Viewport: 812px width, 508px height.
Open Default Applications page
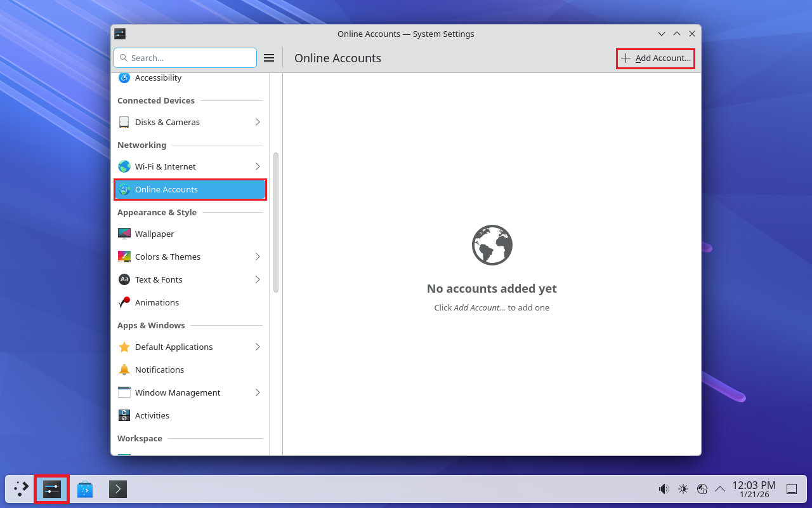point(173,347)
